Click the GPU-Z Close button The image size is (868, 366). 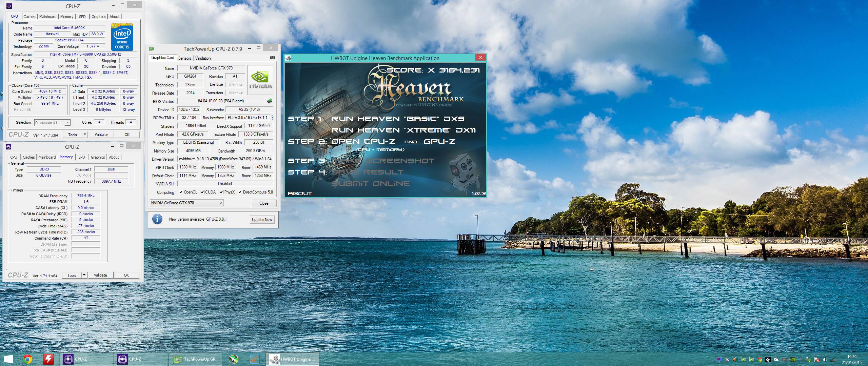[264, 203]
